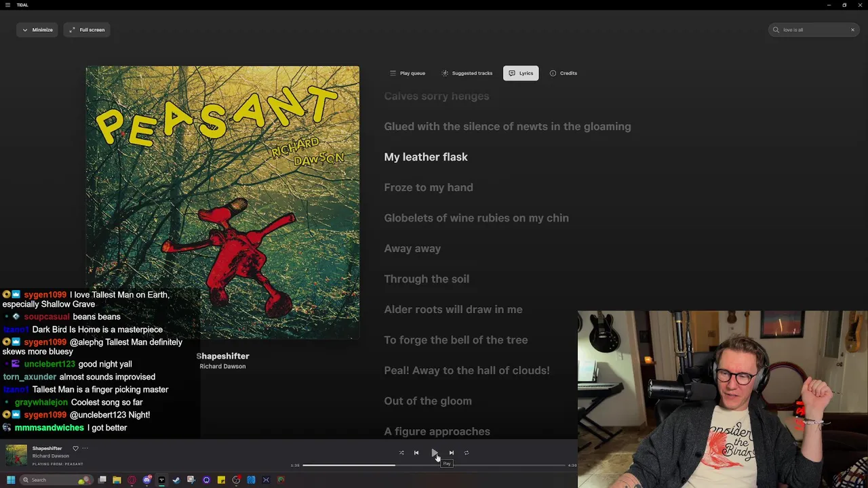Viewport: 868px width, 488px height.
Task: Open Richard Dawson artist link under the album art
Action: pyautogui.click(x=222, y=367)
